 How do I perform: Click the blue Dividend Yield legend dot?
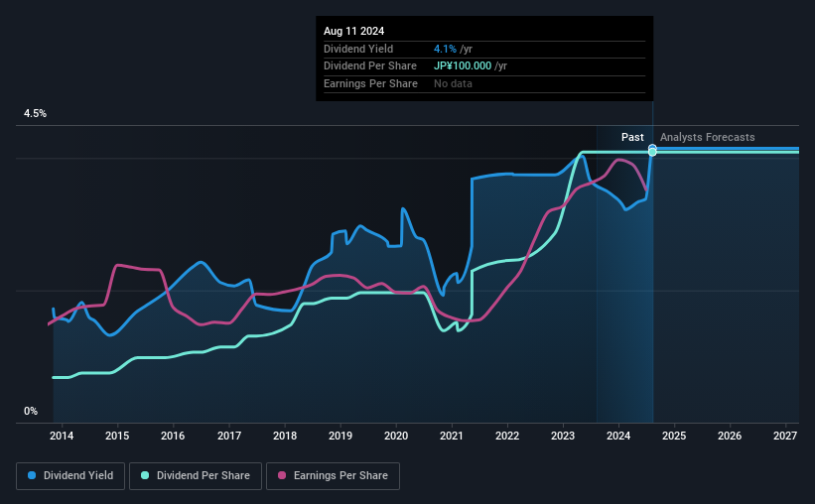pyautogui.click(x=32, y=475)
